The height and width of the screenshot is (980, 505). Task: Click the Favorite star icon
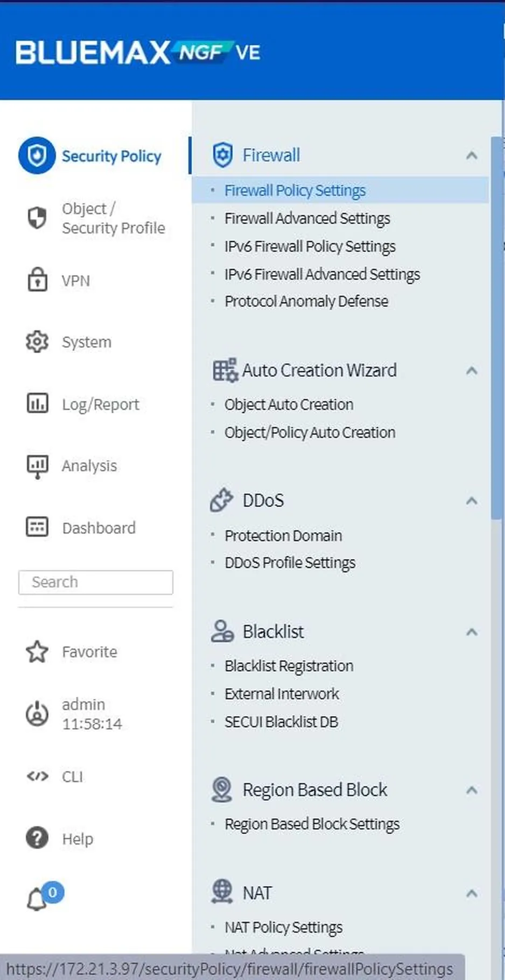pos(37,651)
